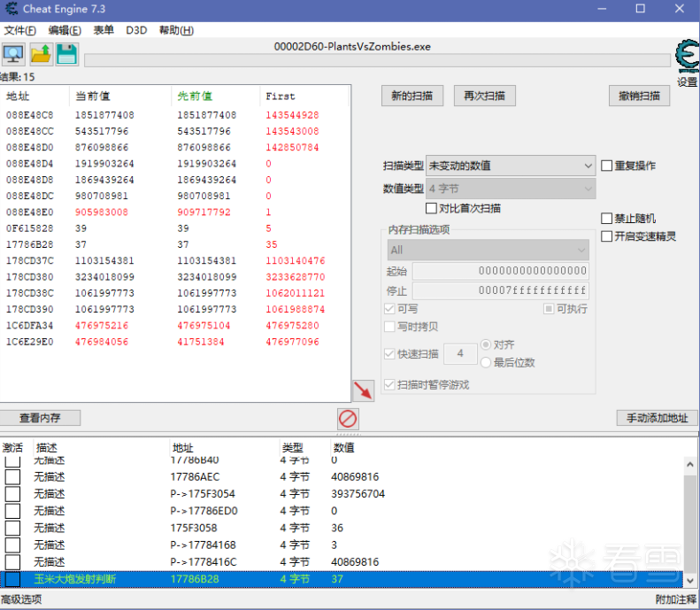This screenshot has height=610, width=700.
Task: Click value 393756704 in address list
Action: point(358,494)
